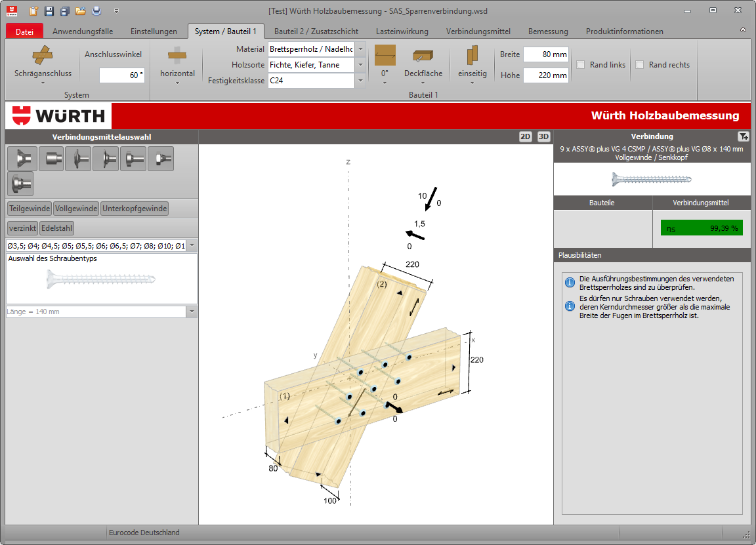The width and height of the screenshot is (756, 545).
Task: Click the multi-floppy save-all icon
Action: [65, 10]
